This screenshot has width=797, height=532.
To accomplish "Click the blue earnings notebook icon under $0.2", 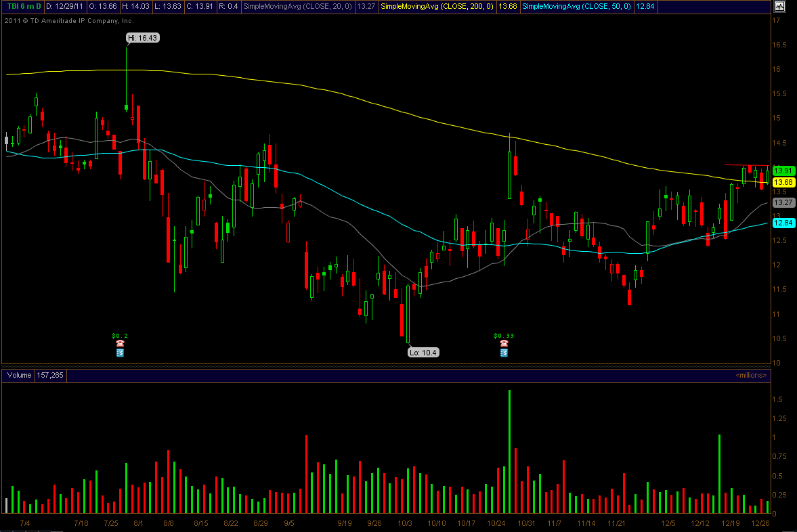I will click(x=120, y=352).
